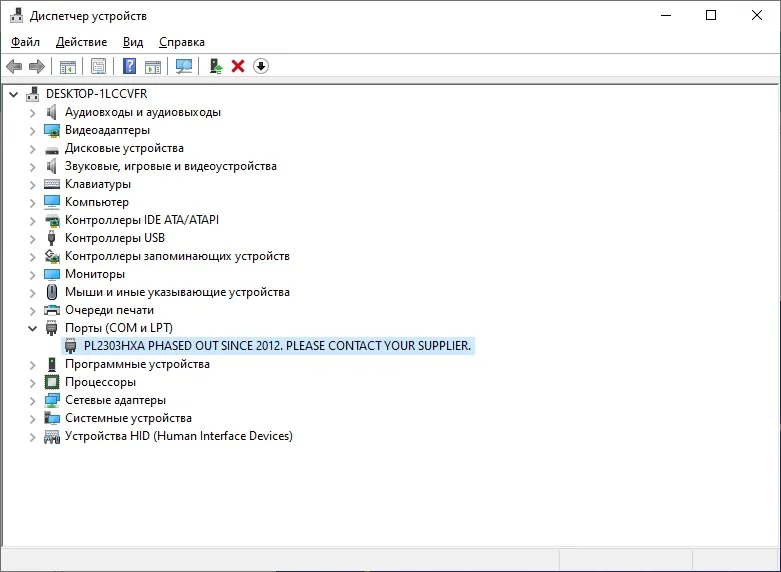Select Мыши и иные указывающие устройства label
Viewport: 781px width, 572px height.
(177, 292)
